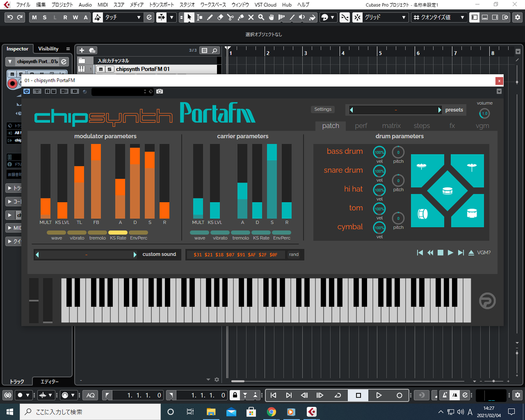The height and width of the screenshot is (420, 525).
Task: Click the plugin snapshot camera icon
Action: (x=160, y=91)
